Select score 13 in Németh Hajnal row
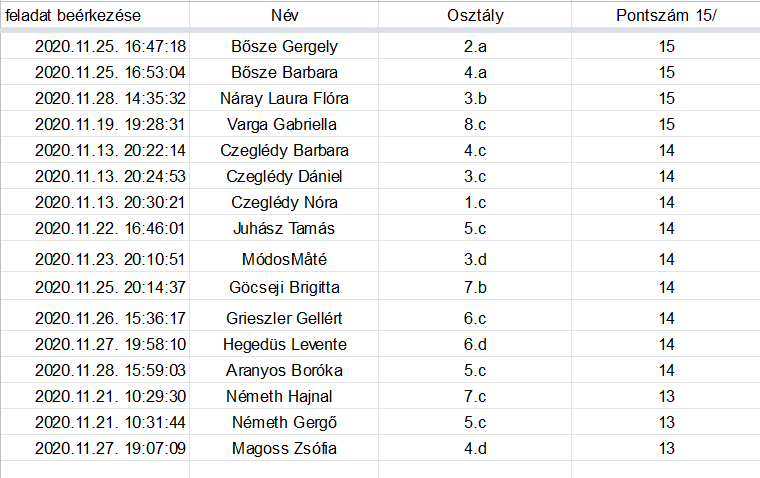The width and height of the screenshot is (760, 478). click(x=666, y=397)
